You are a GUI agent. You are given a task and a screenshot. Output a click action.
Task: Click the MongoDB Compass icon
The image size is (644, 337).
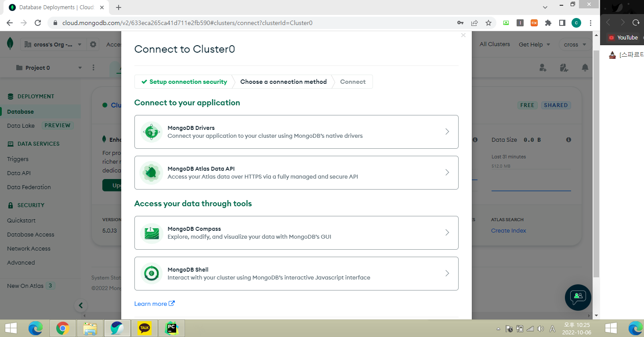click(151, 233)
